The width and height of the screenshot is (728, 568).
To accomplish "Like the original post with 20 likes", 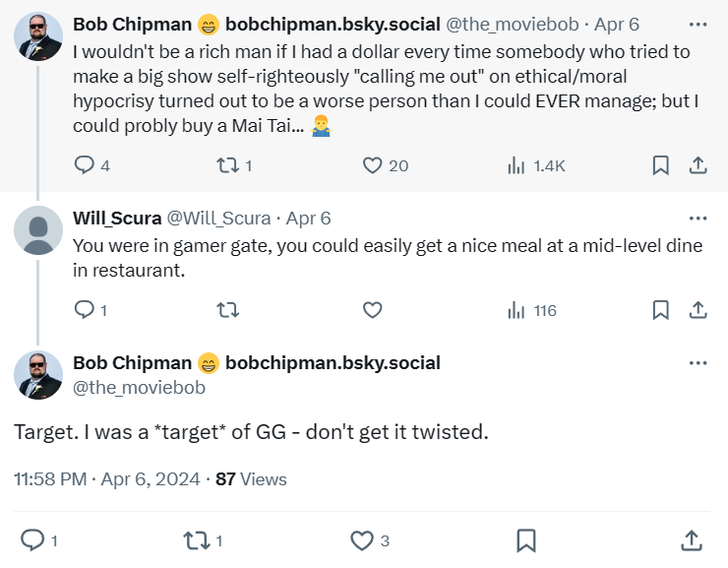I will coord(372,165).
